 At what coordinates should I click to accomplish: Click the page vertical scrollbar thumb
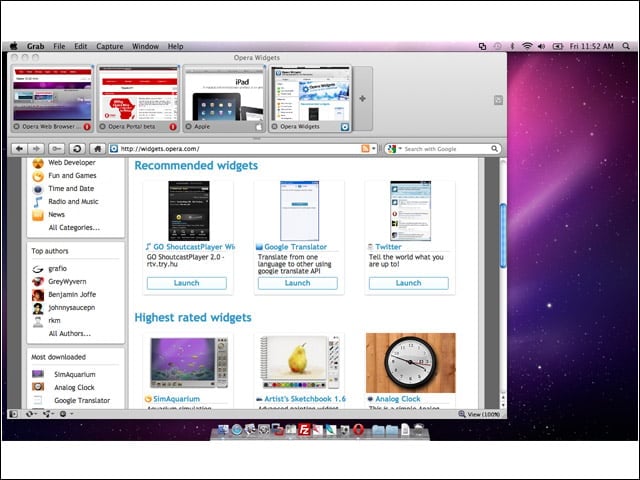click(x=503, y=236)
